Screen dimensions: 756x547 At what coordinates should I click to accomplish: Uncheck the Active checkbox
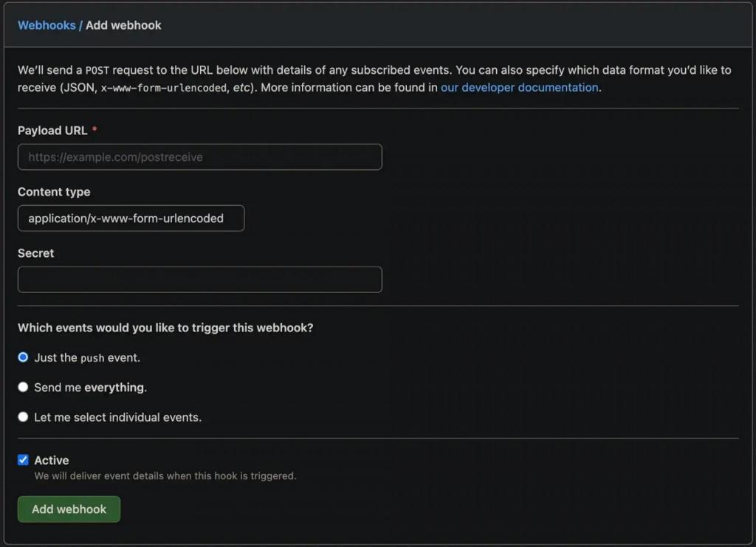[x=23, y=460]
